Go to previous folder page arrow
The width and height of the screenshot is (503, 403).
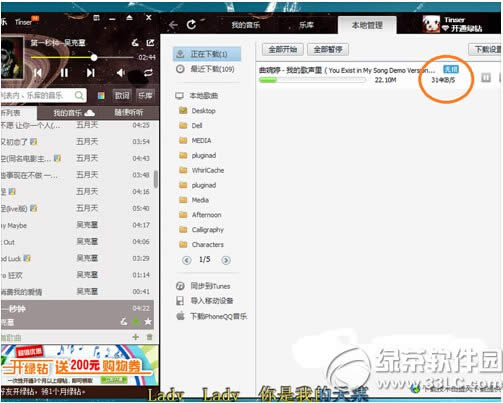pyautogui.click(x=187, y=260)
